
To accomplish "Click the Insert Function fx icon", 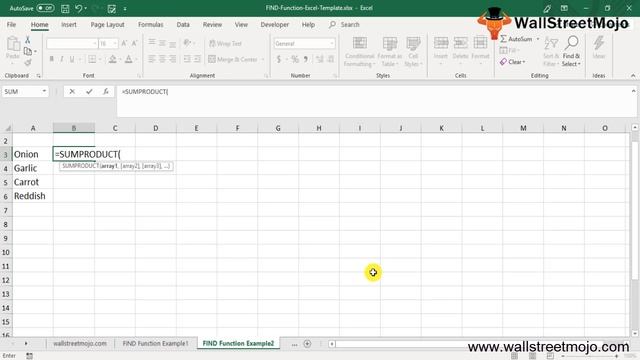I will click(x=106, y=91).
